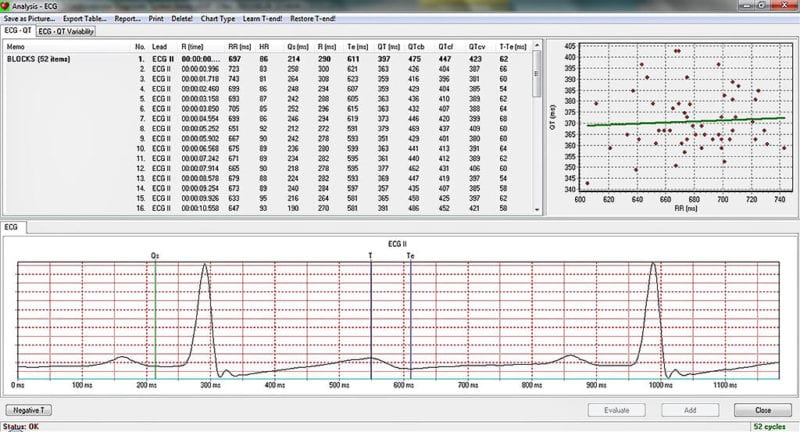Click Learn T-end! in the menu bar
Screen dimensions: 800x432
(x=264, y=18)
